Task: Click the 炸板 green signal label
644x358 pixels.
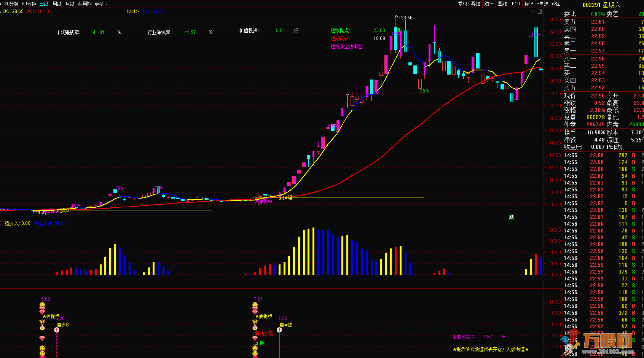Action: pos(260,343)
